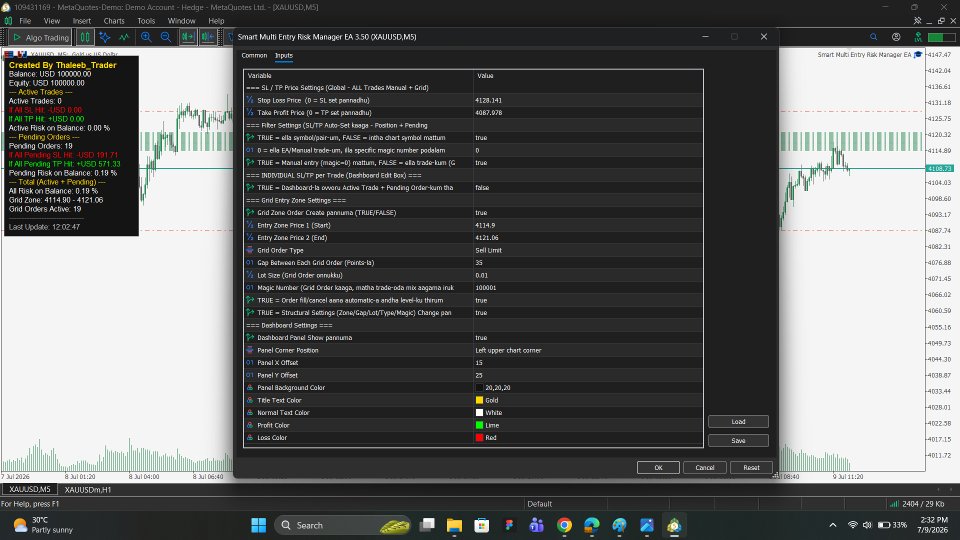Load an input preset file
Image resolution: width=960 pixels, height=540 pixels.
[738, 421]
